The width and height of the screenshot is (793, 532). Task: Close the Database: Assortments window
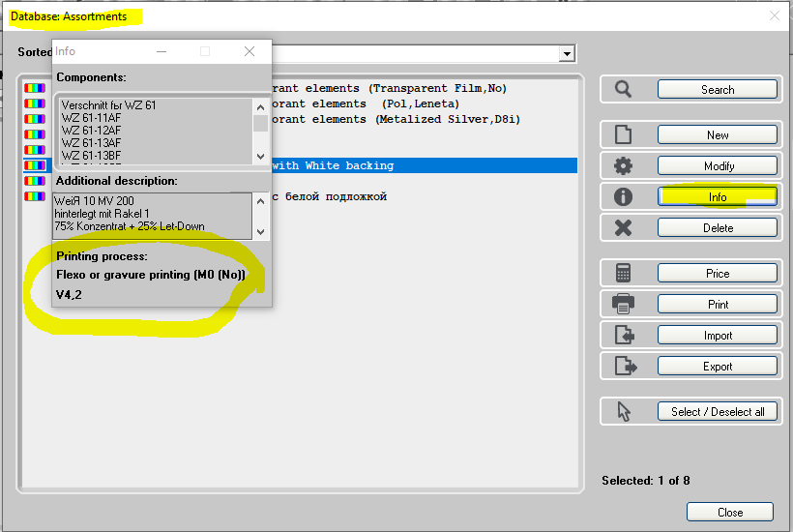[775, 15]
